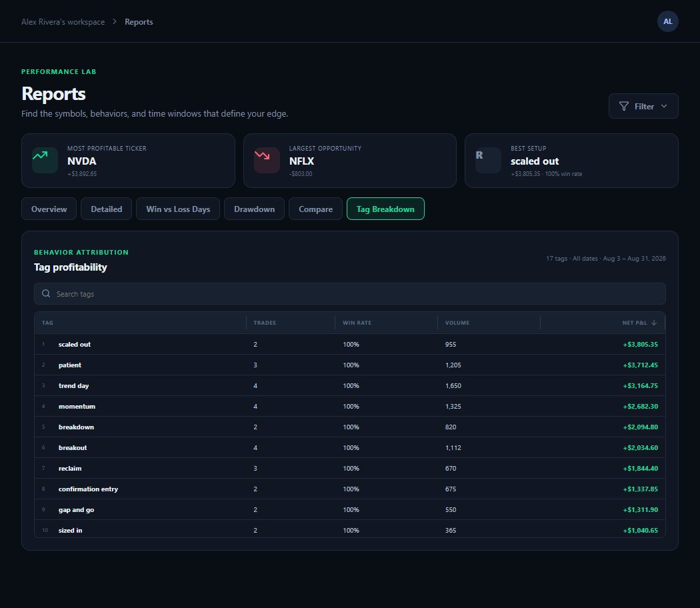
Task: Click the +$2,034.60 net P&L value
Action: pyautogui.click(x=640, y=448)
